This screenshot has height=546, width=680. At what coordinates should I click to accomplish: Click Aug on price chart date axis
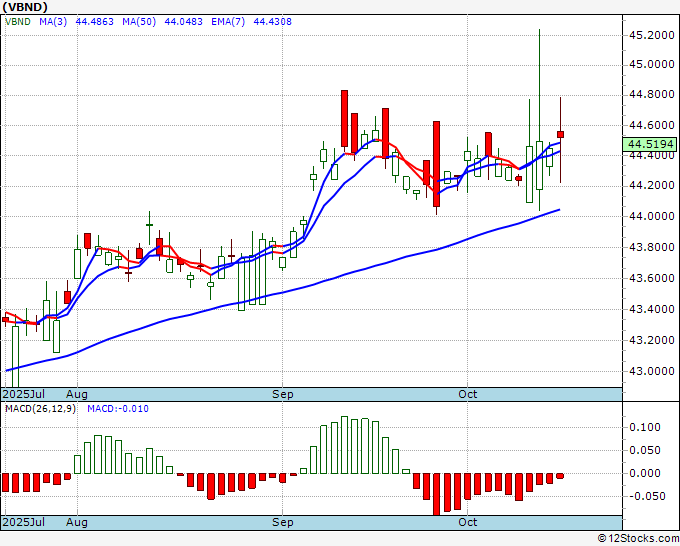[77, 394]
